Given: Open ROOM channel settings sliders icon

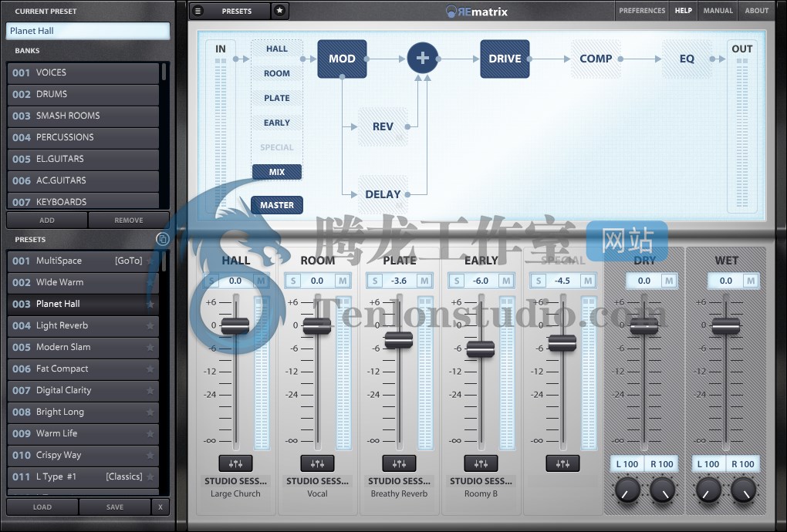Looking at the screenshot, I should click(x=317, y=464).
